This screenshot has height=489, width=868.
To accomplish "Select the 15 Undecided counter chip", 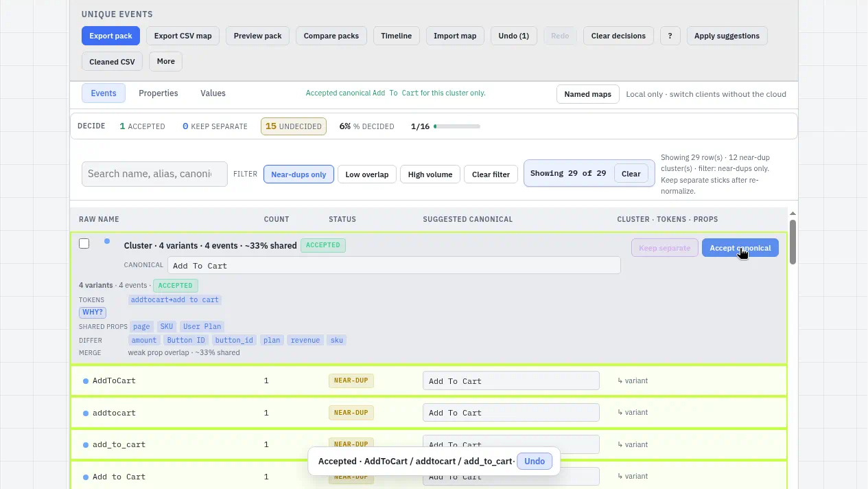I will click(294, 126).
